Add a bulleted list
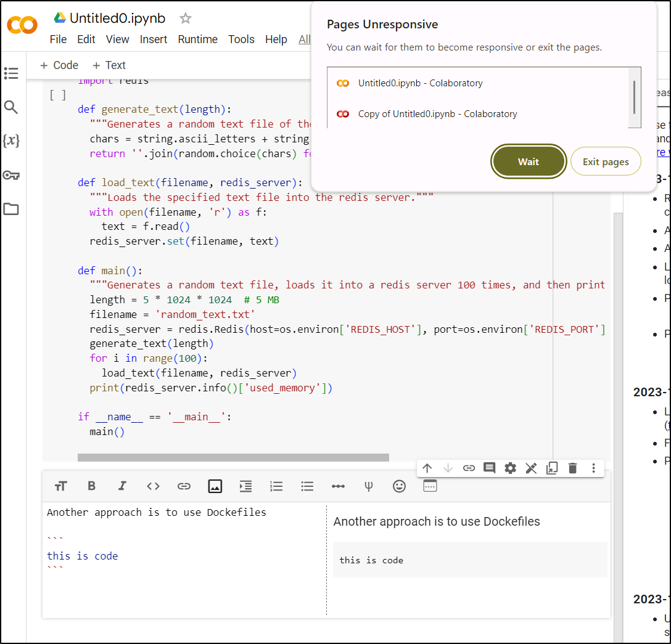The image size is (671, 644). coord(307,486)
